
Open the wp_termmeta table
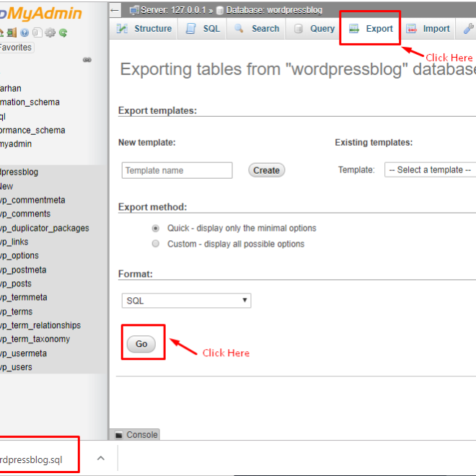point(24,297)
